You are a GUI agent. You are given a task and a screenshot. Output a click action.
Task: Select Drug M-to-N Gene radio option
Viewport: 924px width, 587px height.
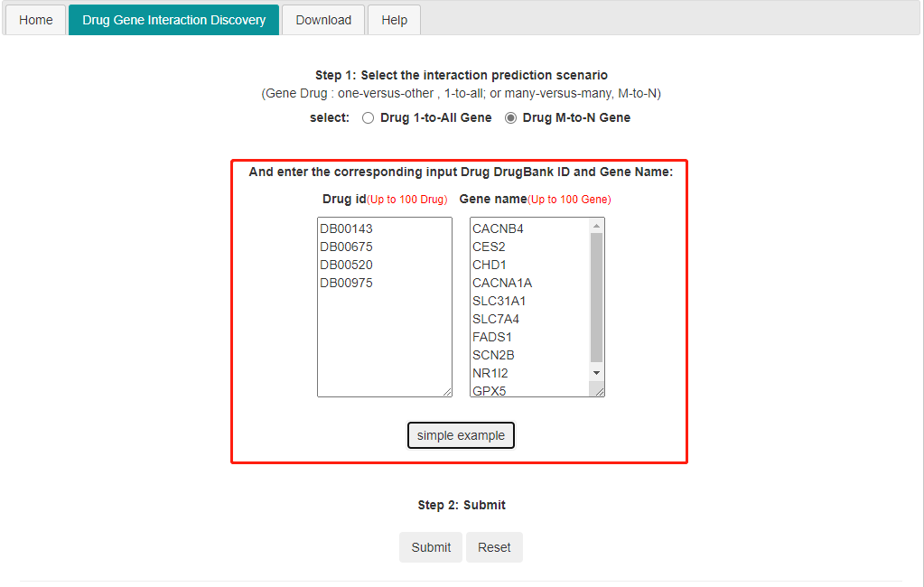[x=511, y=118]
